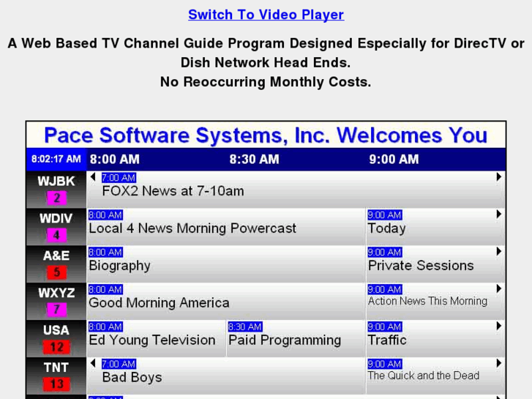Click 9:00 AM time tag on USA row
This screenshot has height=399, width=532.
click(385, 327)
